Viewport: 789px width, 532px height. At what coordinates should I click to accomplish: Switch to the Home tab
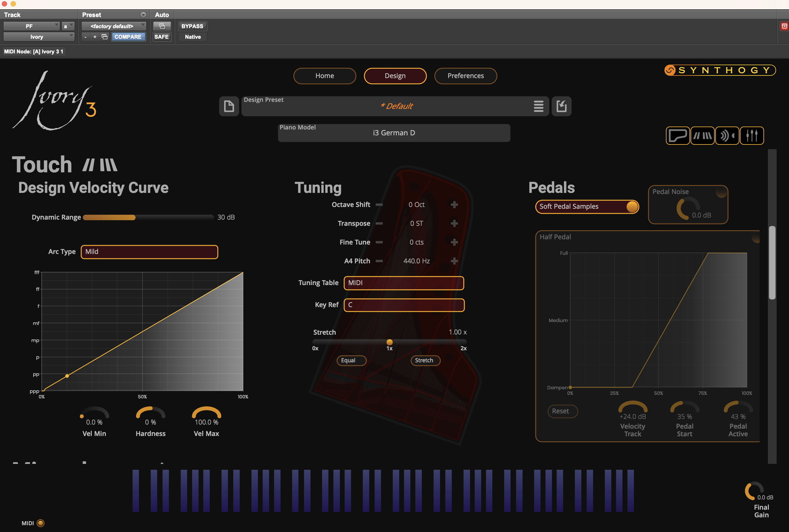(325, 76)
